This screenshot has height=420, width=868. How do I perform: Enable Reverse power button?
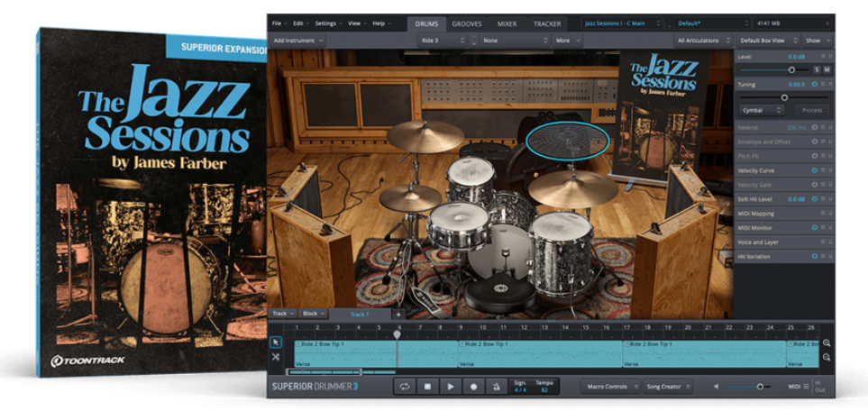814,127
